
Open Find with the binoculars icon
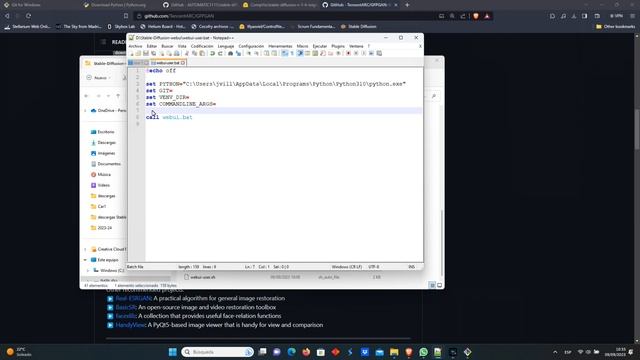pos(230,53)
